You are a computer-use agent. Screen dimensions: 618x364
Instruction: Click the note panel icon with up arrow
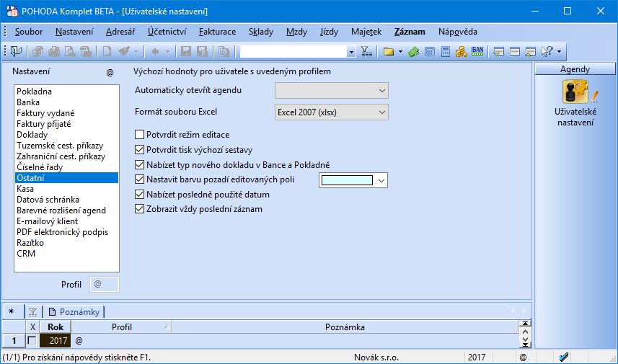coord(531,51)
